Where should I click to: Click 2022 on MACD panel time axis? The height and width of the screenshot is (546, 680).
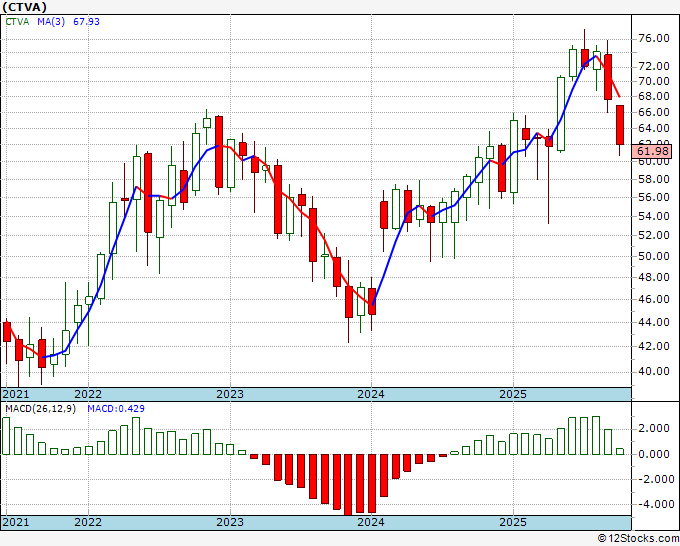click(x=88, y=522)
